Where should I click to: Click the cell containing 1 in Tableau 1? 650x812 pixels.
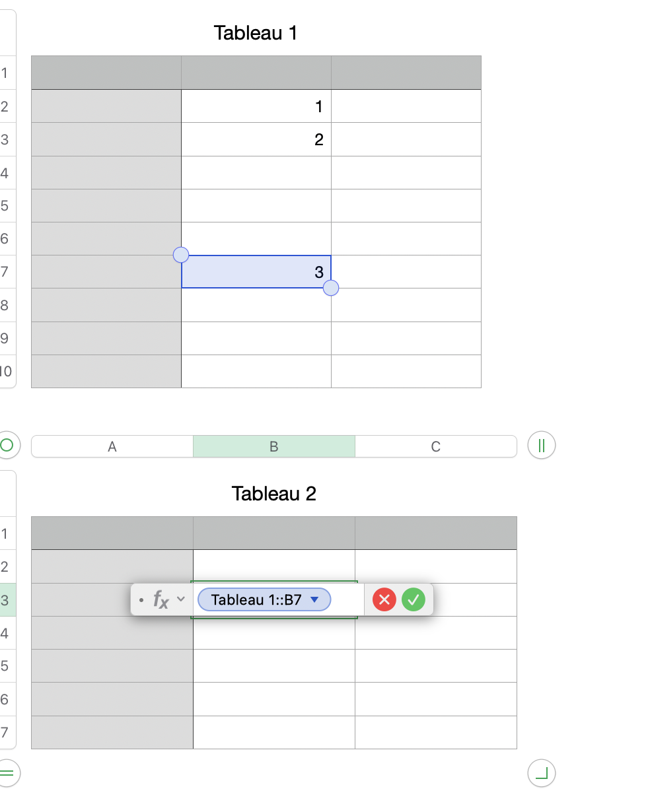(x=256, y=106)
